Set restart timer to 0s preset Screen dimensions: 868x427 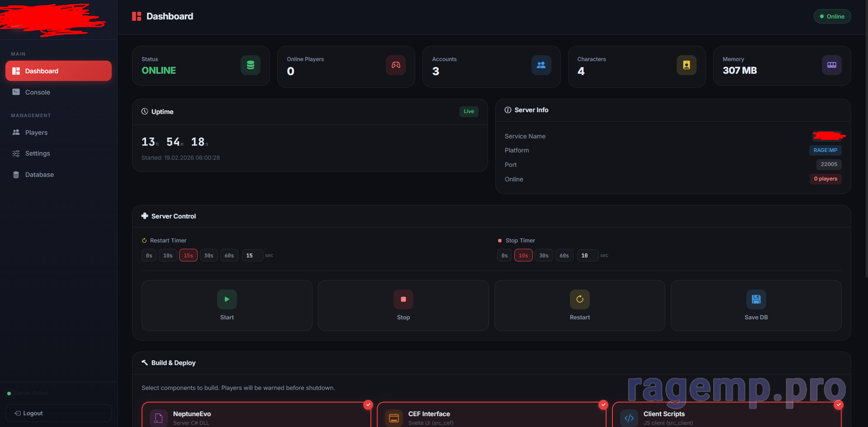point(149,256)
